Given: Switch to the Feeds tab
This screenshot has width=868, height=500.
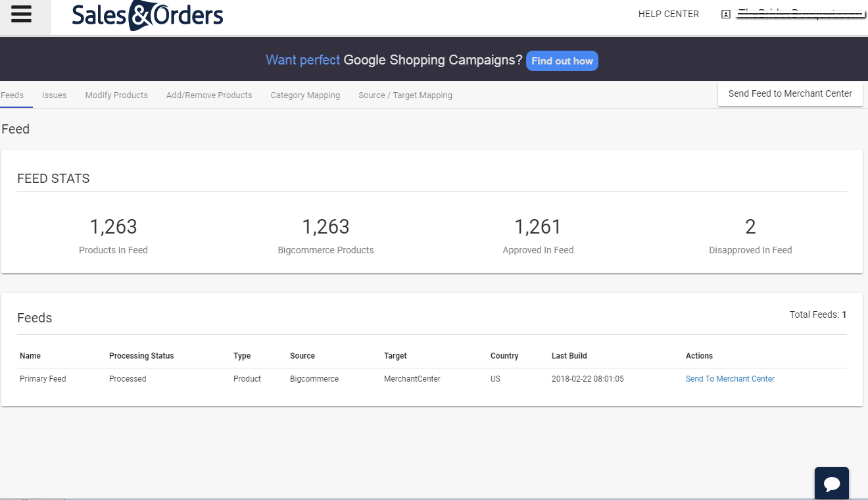Looking at the screenshot, I should pyautogui.click(x=12, y=95).
